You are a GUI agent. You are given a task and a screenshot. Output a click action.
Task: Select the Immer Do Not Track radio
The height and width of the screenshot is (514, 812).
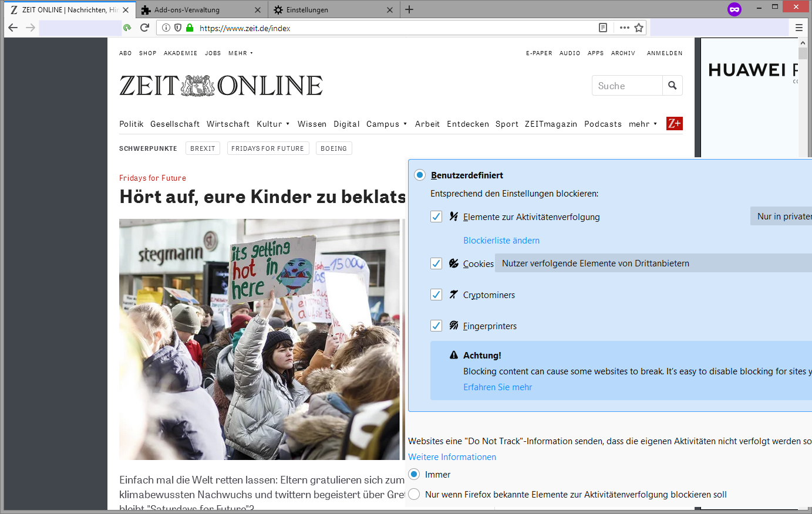point(414,474)
